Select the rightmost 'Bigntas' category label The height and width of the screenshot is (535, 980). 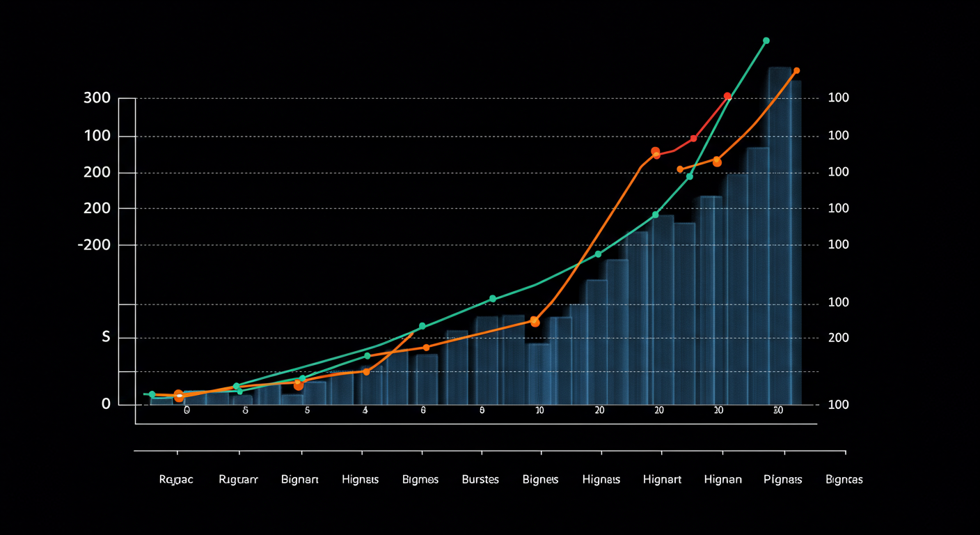click(x=844, y=480)
